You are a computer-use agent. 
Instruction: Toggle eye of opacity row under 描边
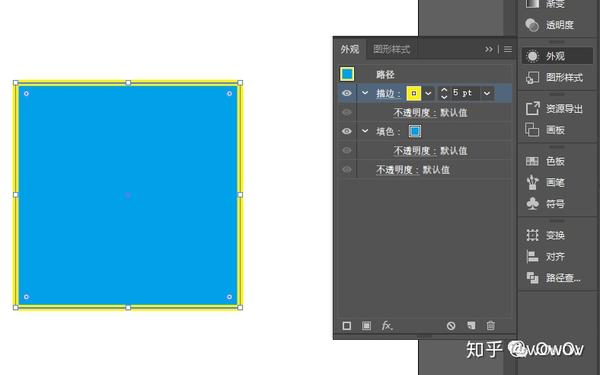[x=347, y=112]
